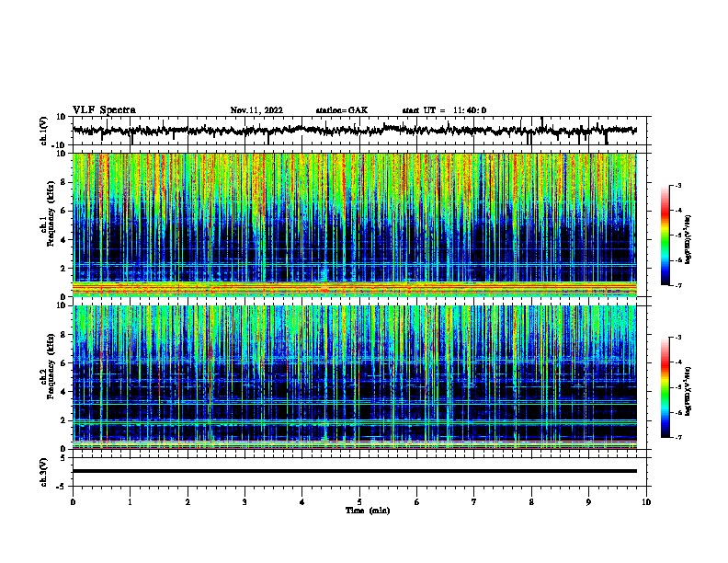The height and width of the screenshot is (563, 728).
Task: Click the time axis tick label "10"
Action: pyautogui.click(x=646, y=502)
